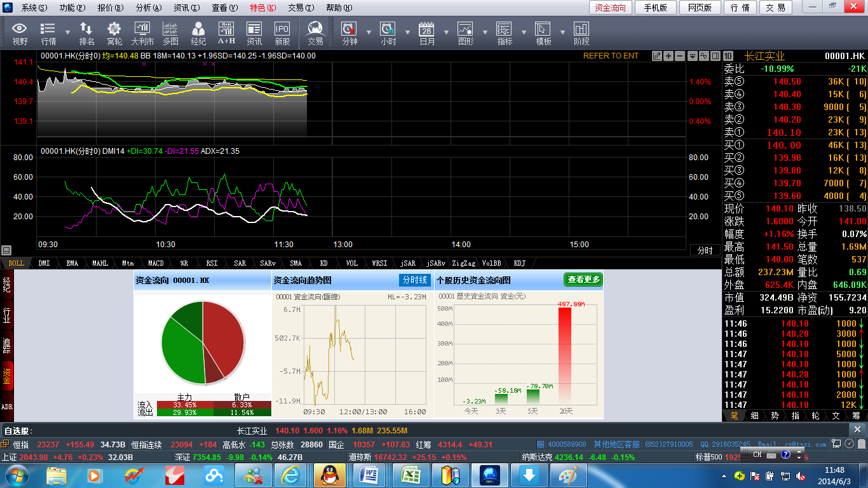The height and width of the screenshot is (488, 868).
Task: Click the blue 分时线 button
Action: (415, 280)
